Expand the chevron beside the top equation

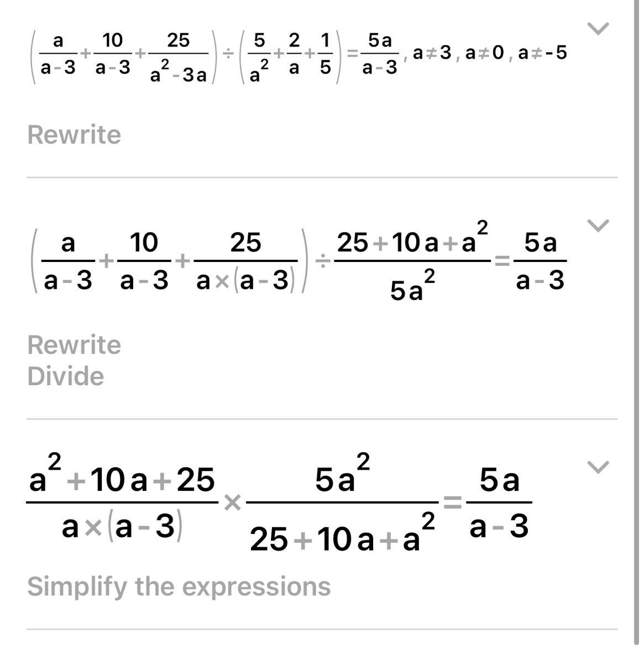pyautogui.click(x=598, y=29)
